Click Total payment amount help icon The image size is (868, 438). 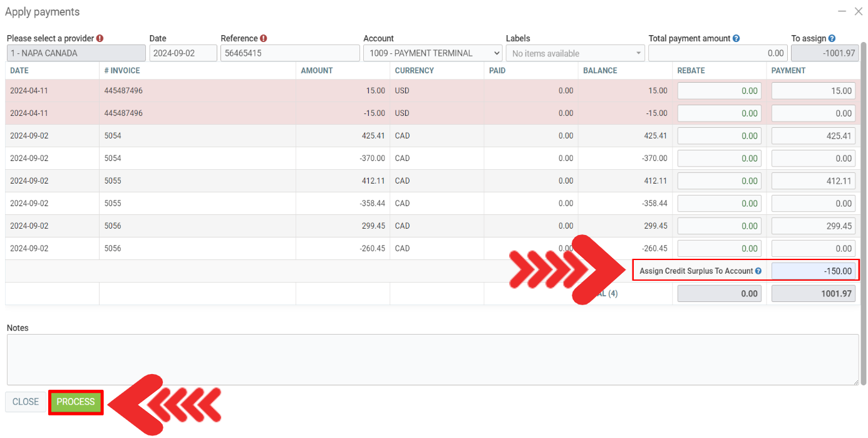[736, 38]
